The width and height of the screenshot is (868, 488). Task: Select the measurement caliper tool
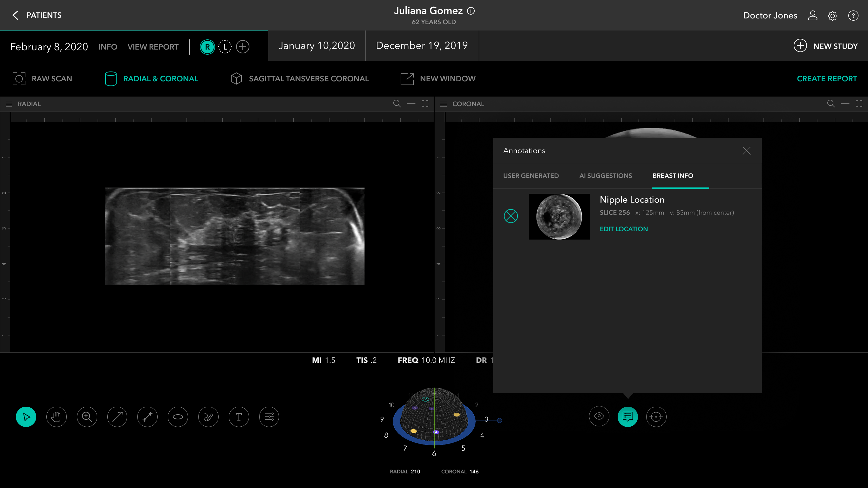pyautogui.click(x=148, y=417)
